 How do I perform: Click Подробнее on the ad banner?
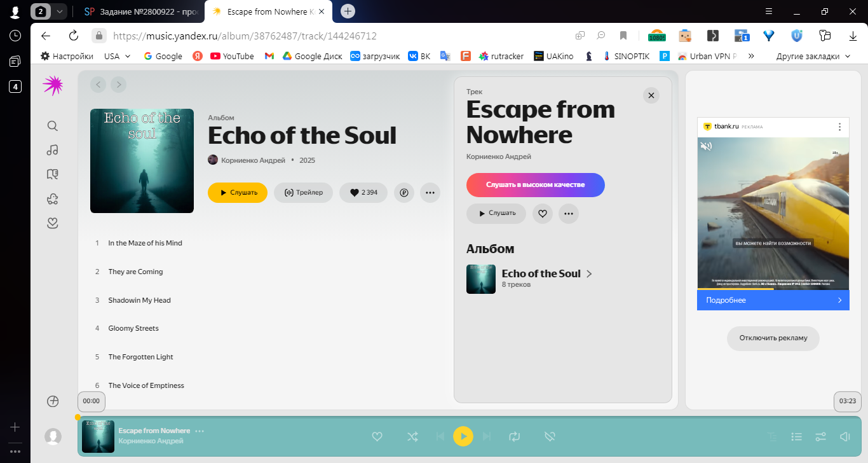click(x=773, y=300)
